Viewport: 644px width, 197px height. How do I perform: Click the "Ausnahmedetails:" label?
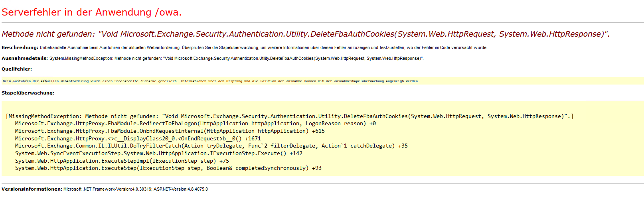click(25, 58)
